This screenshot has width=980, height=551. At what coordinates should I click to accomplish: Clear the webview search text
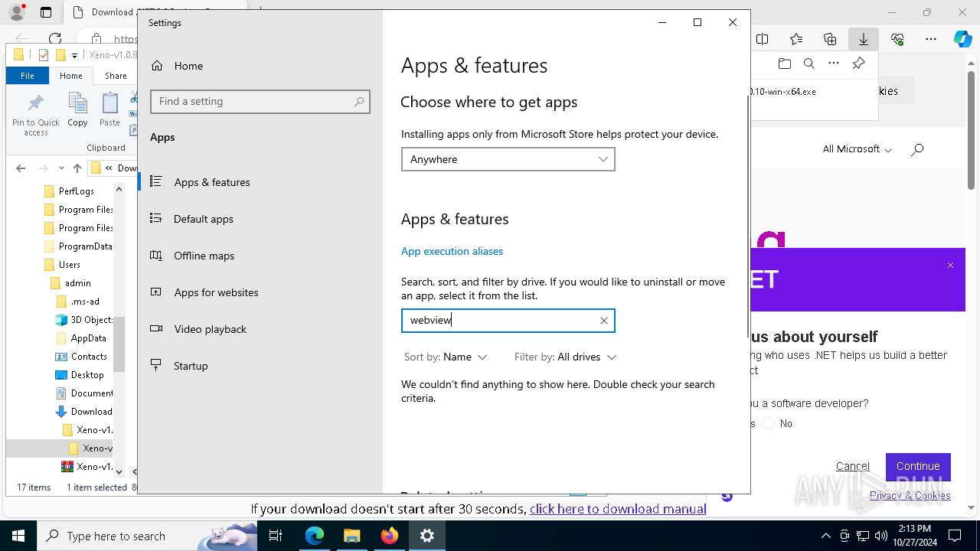(x=603, y=321)
